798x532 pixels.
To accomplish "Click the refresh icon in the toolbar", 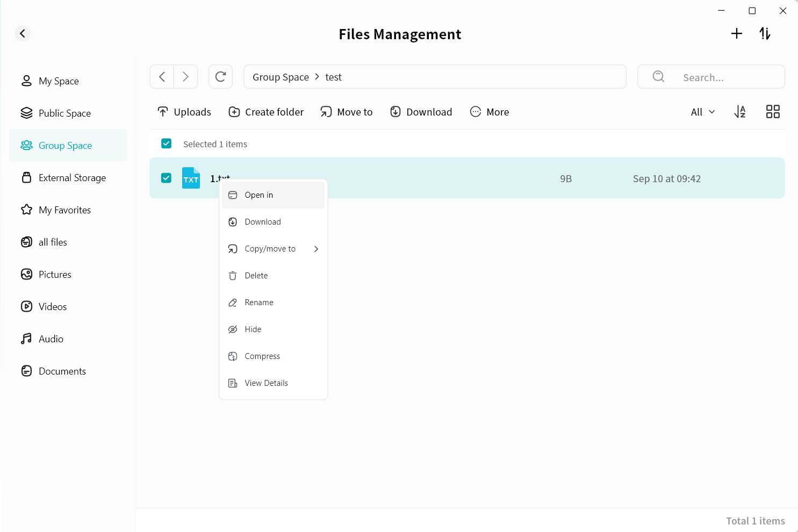I will [220, 77].
